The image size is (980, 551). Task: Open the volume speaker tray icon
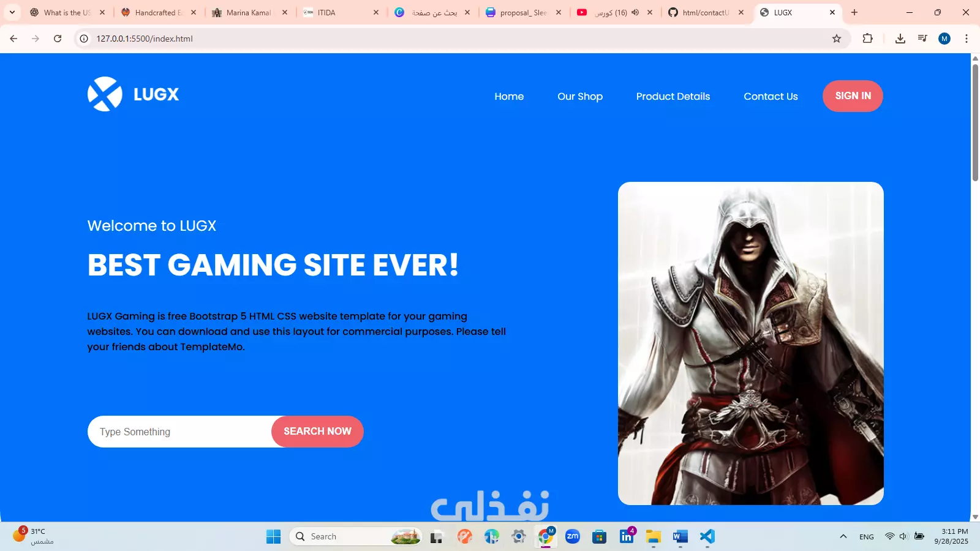point(903,536)
